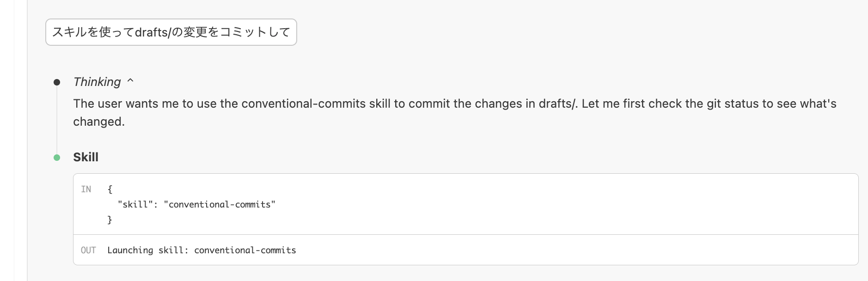This screenshot has height=281, width=868.
Task: Click the 'Launching skill: conventional-commits' output line
Action: (x=202, y=250)
